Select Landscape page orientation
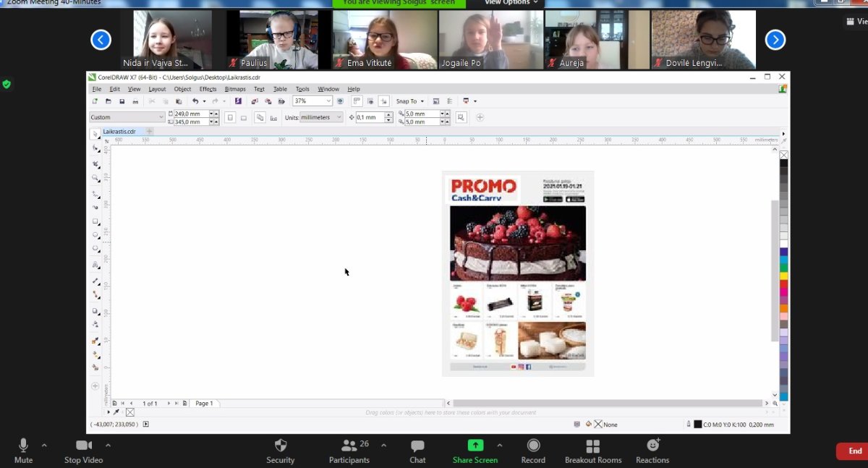Image resolution: width=868 pixels, height=468 pixels. point(244,117)
